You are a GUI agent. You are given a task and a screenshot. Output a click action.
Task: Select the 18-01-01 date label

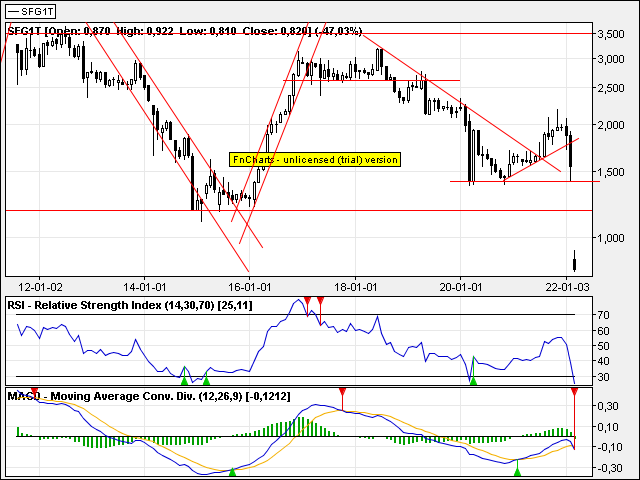[x=356, y=287]
